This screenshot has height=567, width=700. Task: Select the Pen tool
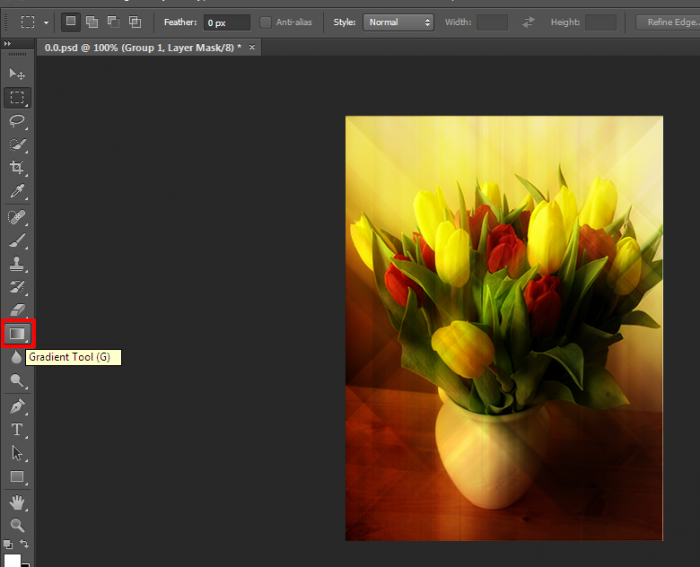pyautogui.click(x=17, y=406)
